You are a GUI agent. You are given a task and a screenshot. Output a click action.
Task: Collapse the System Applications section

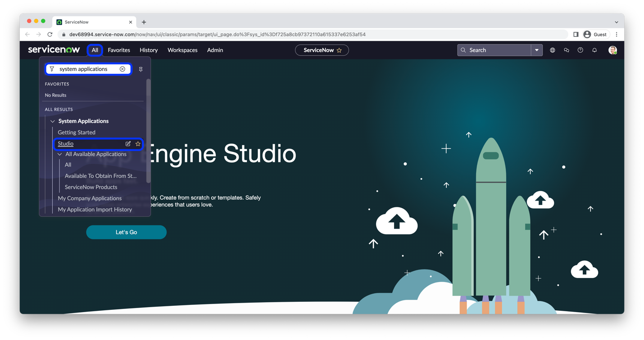pos(53,121)
